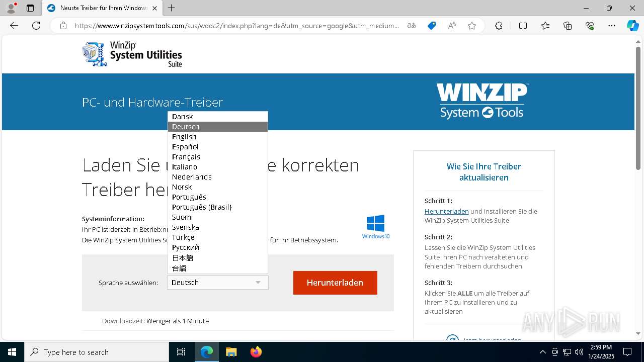This screenshot has width=644, height=362.
Task: Open the browser profile icon
Action: (11, 8)
